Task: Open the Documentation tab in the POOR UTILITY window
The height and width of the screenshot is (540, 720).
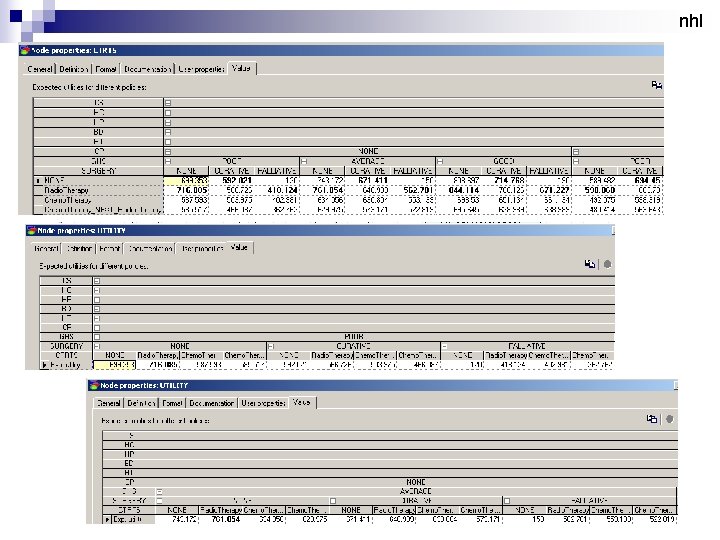Action: pyautogui.click(x=150, y=248)
